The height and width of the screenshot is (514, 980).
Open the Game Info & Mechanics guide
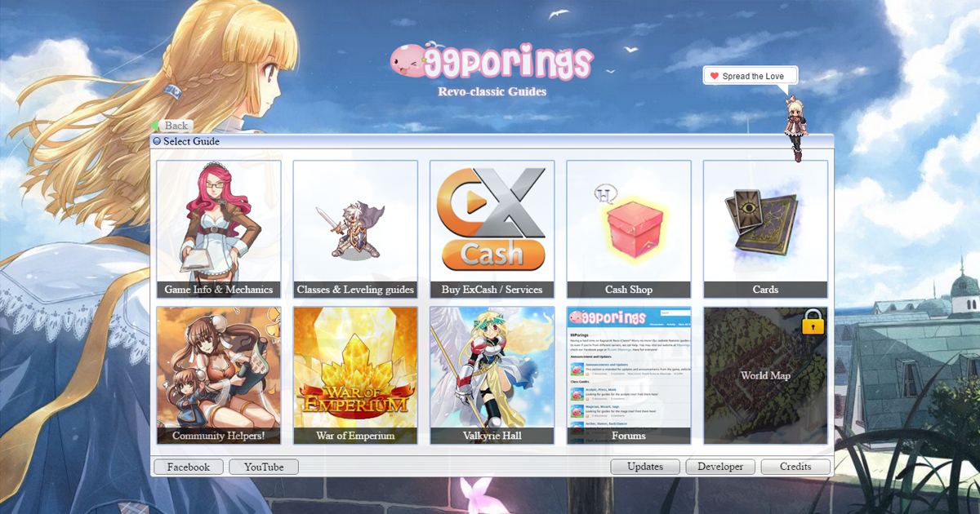coord(219,229)
